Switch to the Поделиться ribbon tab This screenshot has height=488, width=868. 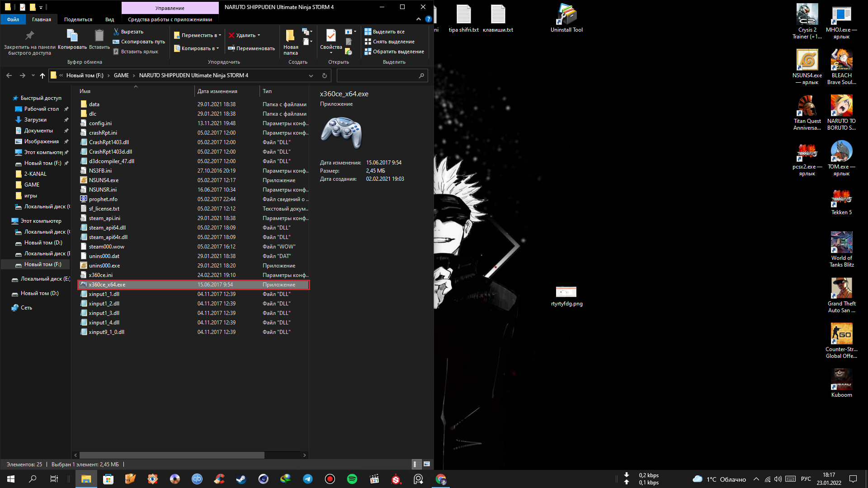[x=78, y=19]
